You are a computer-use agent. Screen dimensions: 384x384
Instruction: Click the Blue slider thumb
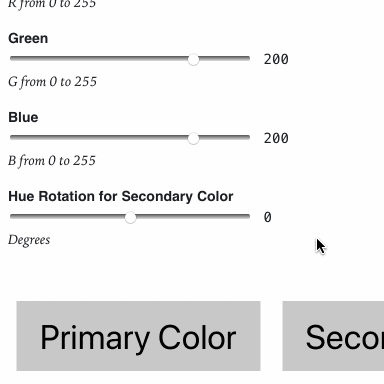click(193, 138)
